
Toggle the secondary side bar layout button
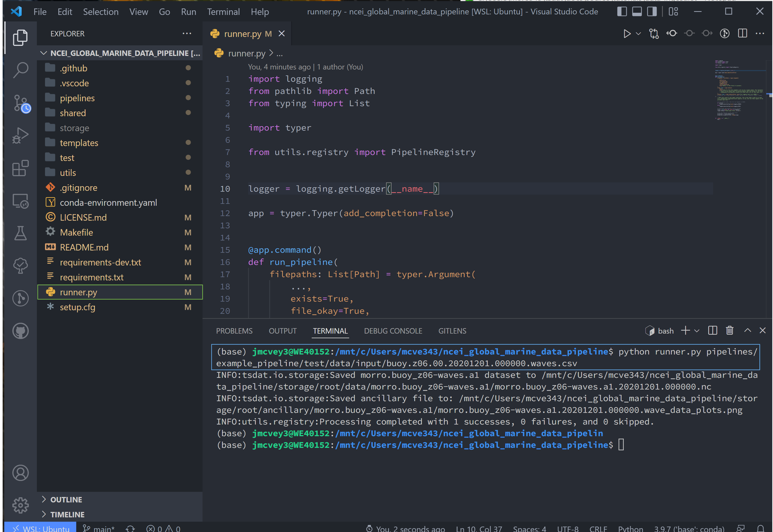coord(652,12)
